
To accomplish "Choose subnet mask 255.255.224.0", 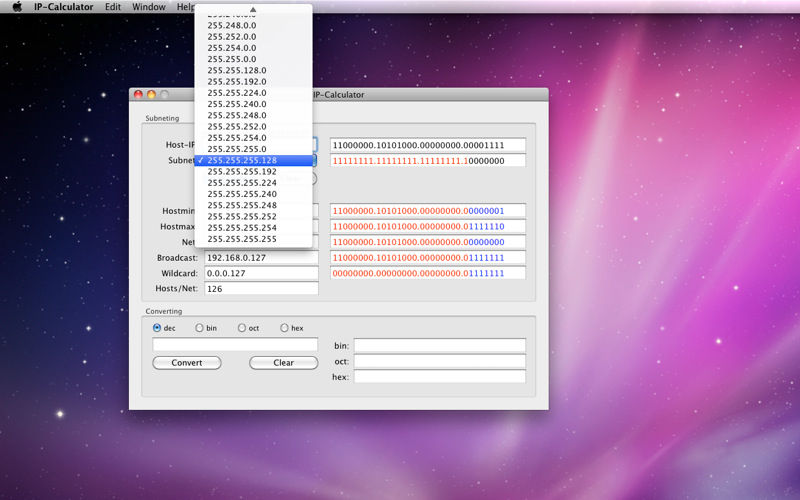I will (254, 93).
